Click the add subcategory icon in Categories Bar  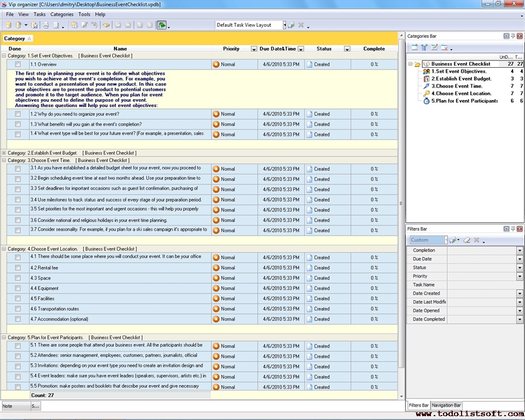click(424, 48)
